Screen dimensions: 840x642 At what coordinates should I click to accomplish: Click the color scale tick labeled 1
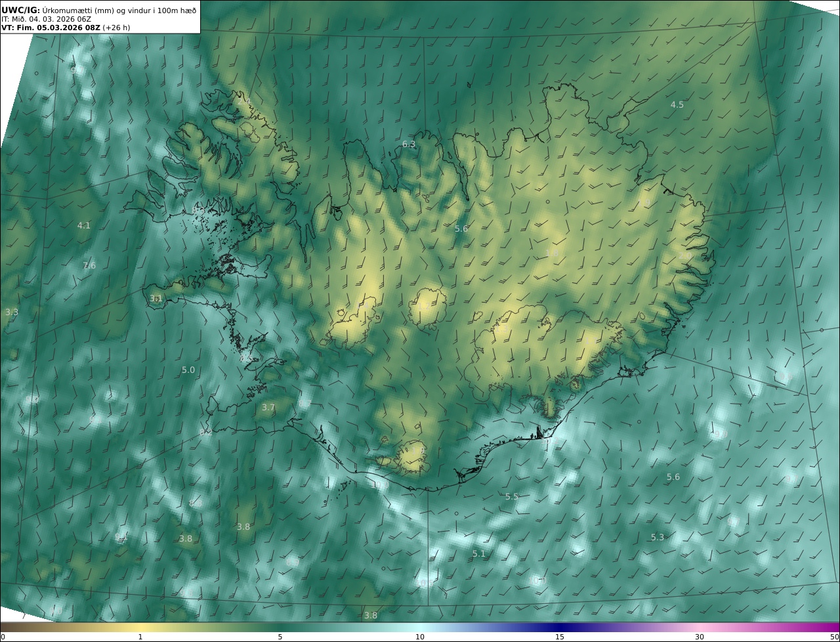[140, 637]
